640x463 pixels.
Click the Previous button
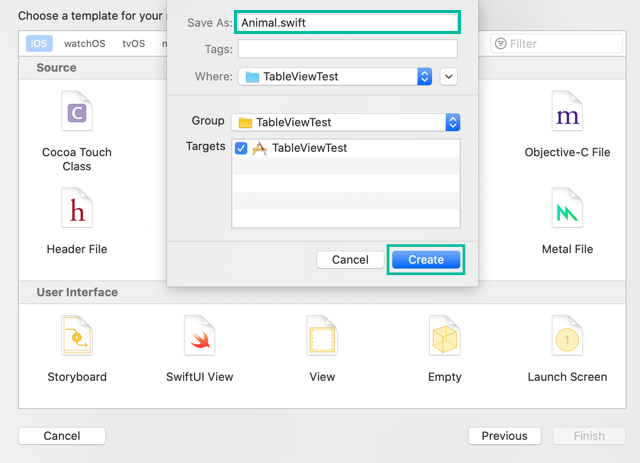click(x=504, y=436)
